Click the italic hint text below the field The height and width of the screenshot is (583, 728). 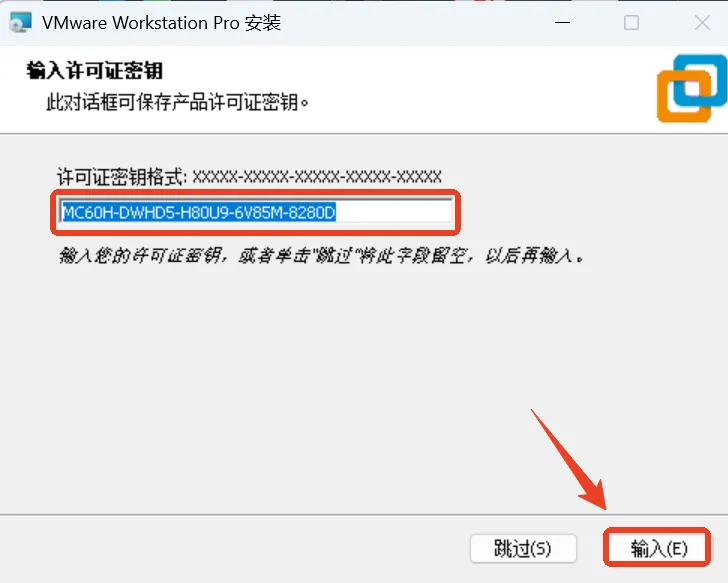click(321, 255)
